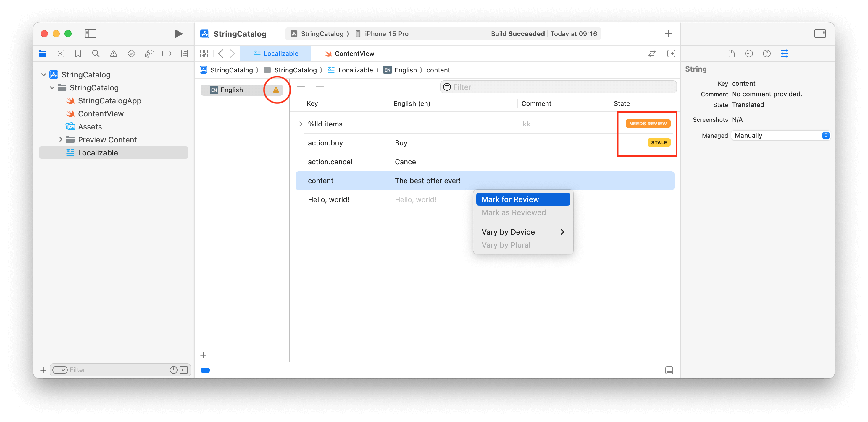Open the Report navigator
Image resolution: width=868 pixels, height=422 pixels.
pyautogui.click(x=184, y=53)
